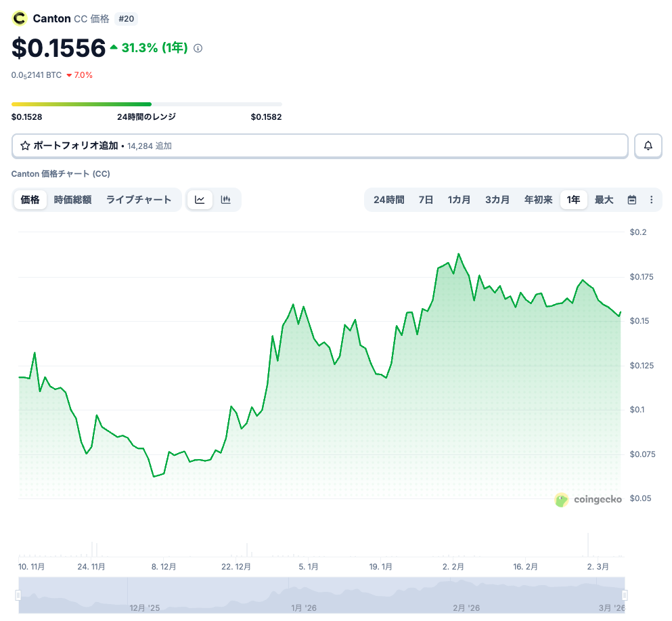Open the calendar date range picker

(632, 200)
